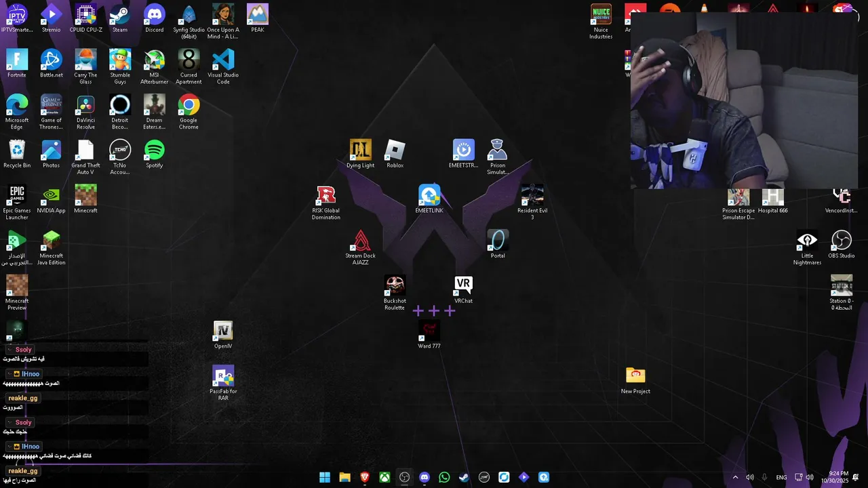Select Minecraft Java Edition icon
868x488 pixels.
point(51,248)
